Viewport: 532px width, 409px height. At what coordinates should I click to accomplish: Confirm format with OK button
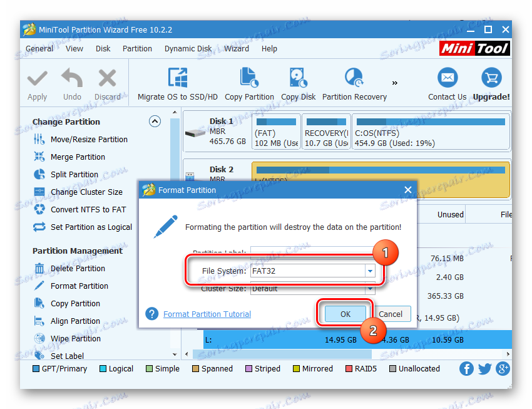pos(345,314)
